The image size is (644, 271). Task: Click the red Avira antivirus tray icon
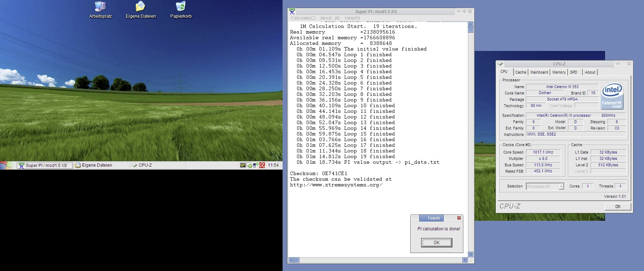click(x=262, y=165)
